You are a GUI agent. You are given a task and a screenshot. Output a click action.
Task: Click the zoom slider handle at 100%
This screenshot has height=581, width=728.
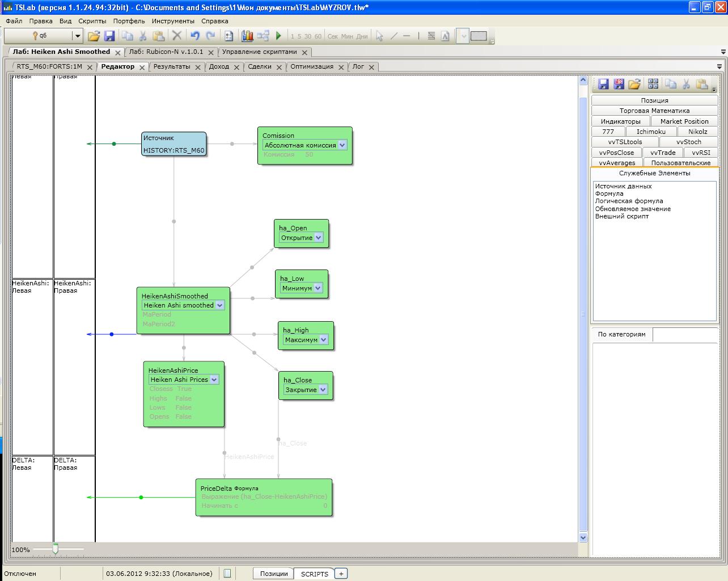tap(55, 549)
